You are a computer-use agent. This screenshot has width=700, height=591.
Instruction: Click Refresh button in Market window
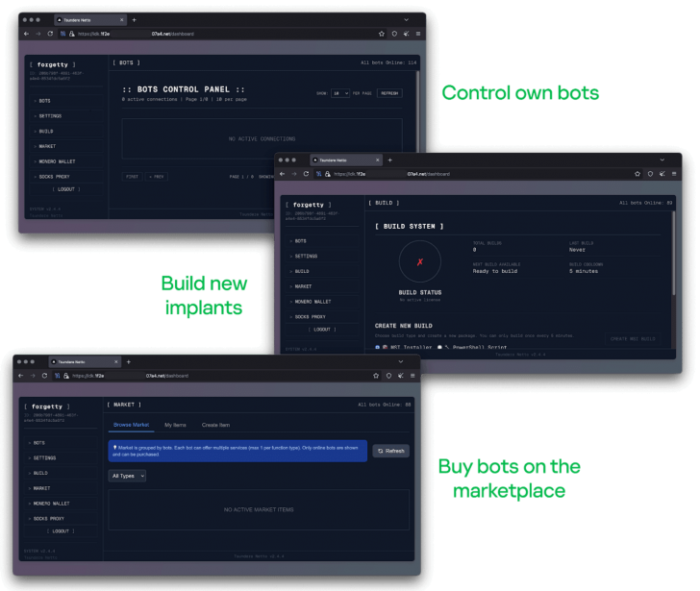(x=391, y=451)
